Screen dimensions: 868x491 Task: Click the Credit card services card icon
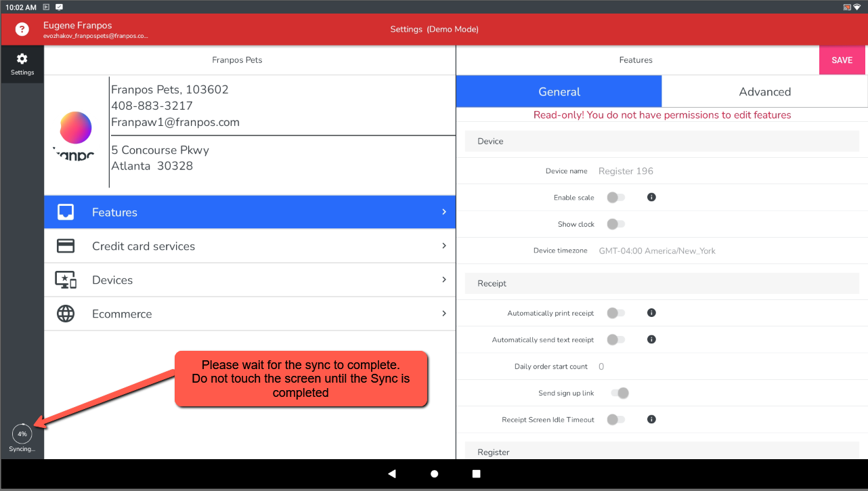point(66,246)
